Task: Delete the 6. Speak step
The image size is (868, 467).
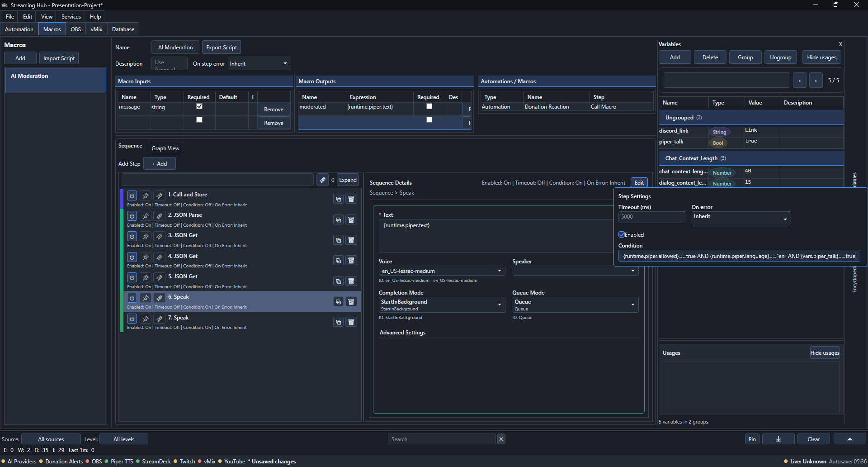Action: pos(351,301)
